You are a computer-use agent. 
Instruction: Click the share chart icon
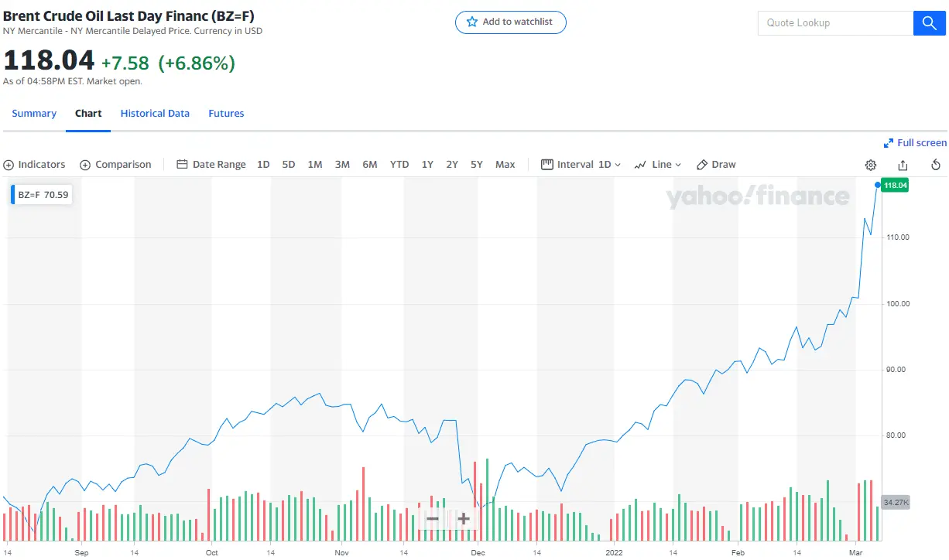coord(903,165)
